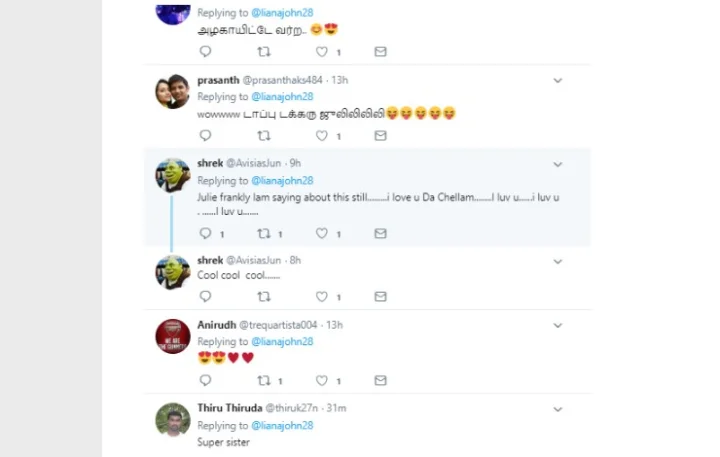Expand options chevron on Anirudh's tweet

[558, 325]
